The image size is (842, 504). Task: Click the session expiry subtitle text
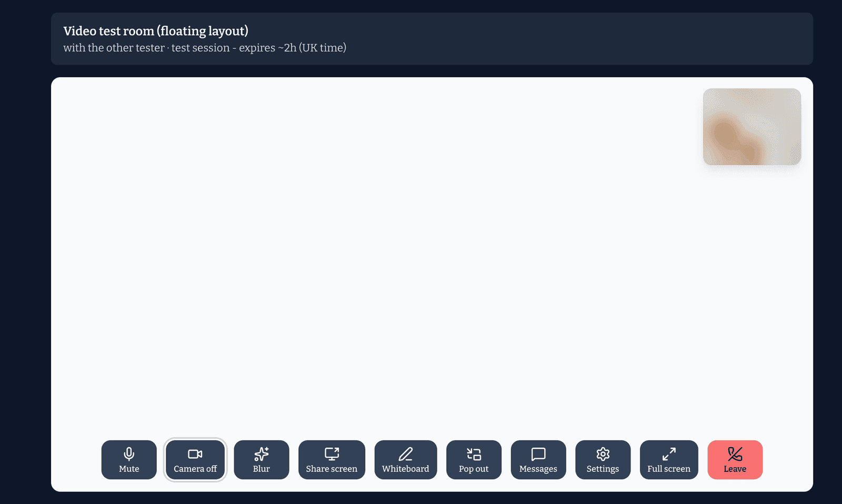(x=205, y=48)
